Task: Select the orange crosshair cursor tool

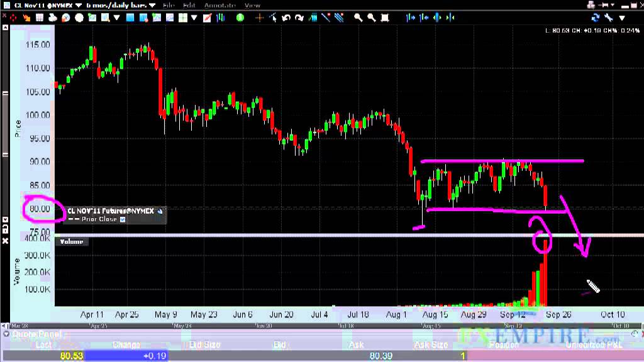Action: (259, 18)
